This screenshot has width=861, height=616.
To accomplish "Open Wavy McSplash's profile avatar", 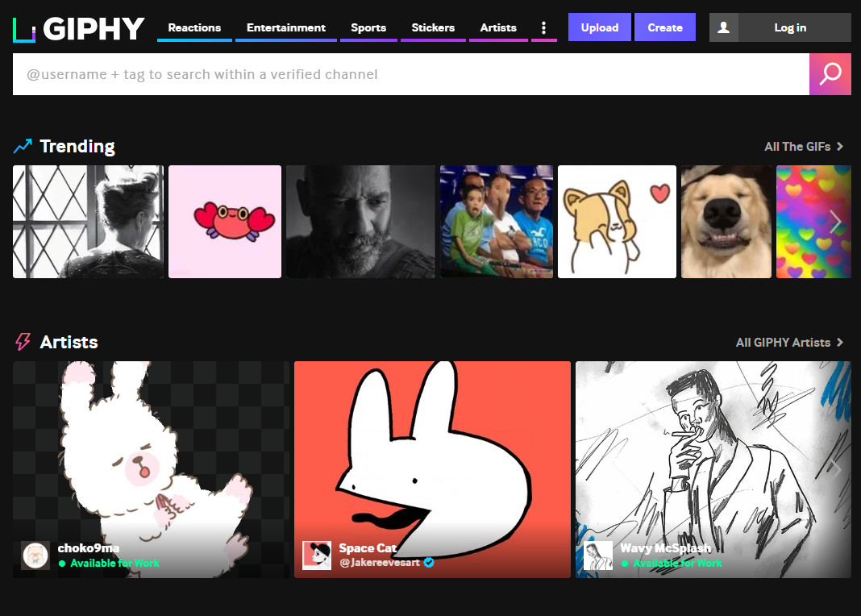I will tap(597, 556).
